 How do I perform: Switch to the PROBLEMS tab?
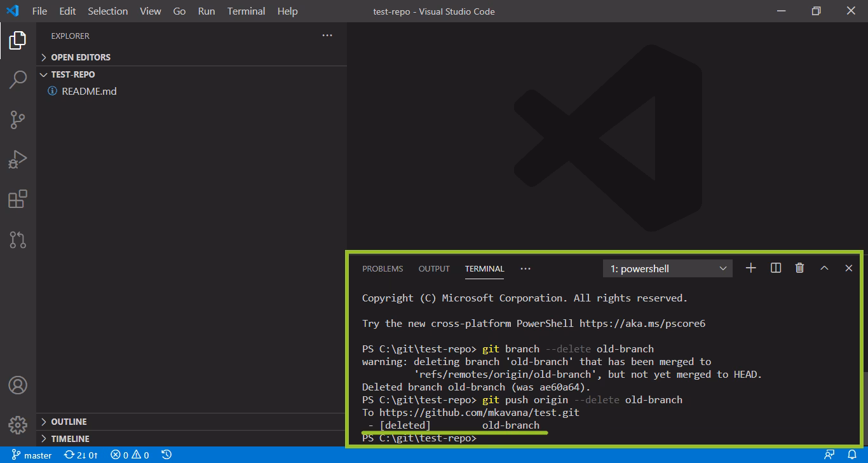383,269
